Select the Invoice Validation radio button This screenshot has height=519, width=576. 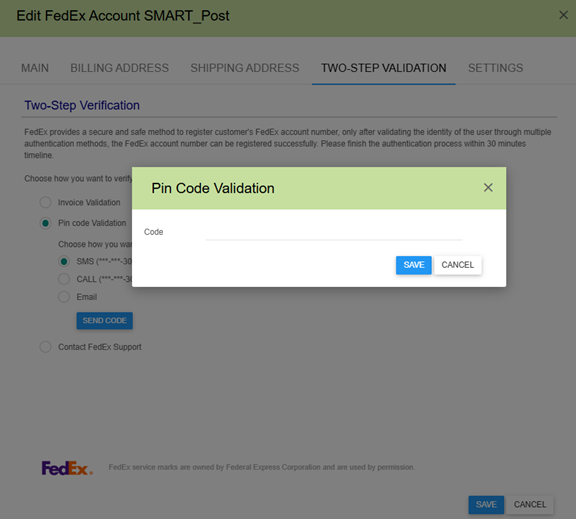click(x=46, y=202)
